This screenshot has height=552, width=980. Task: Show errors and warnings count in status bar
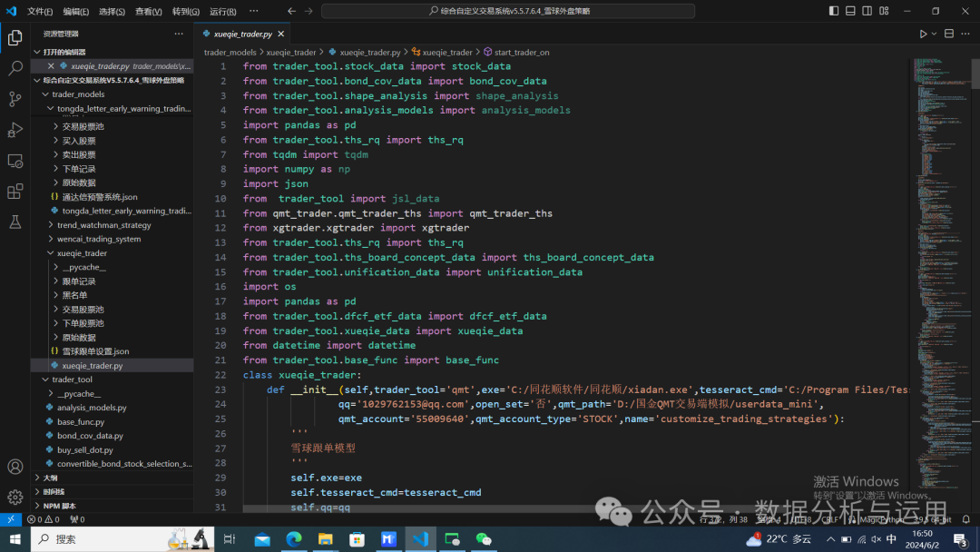click(44, 519)
